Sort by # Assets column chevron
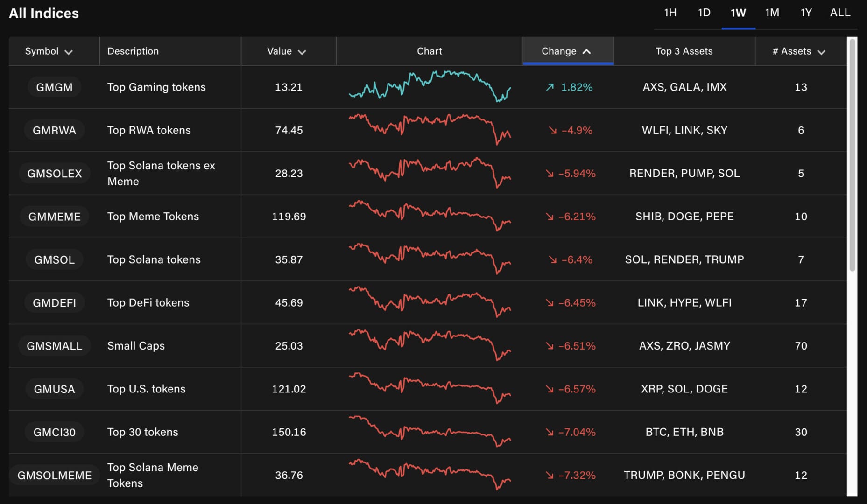This screenshot has width=867, height=504. tap(821, 52)
